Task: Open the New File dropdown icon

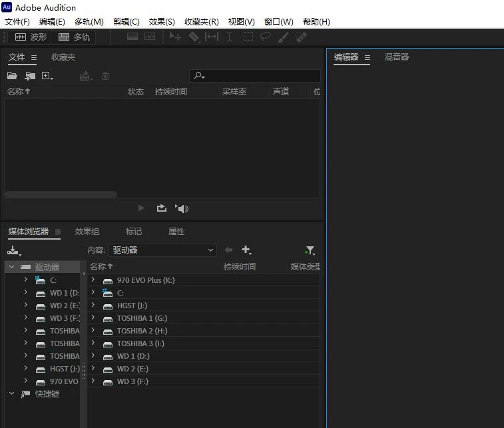Action: pos(47,76)
